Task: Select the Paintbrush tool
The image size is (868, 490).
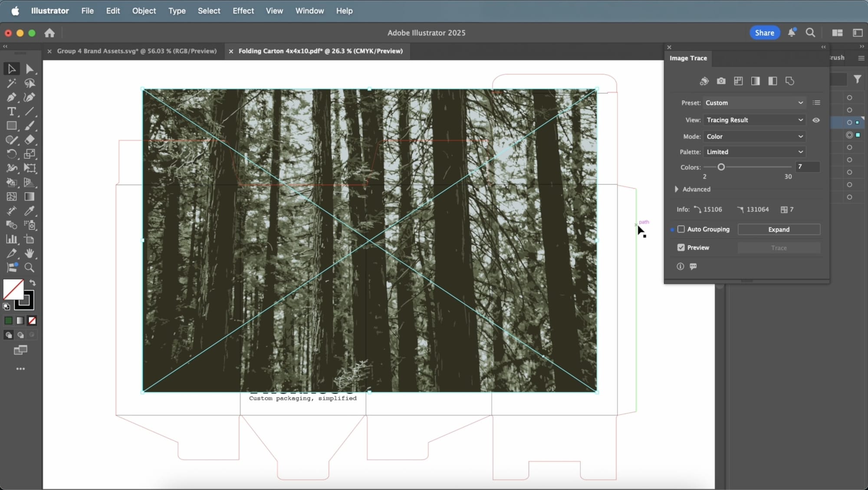Action: pos(30,126)
